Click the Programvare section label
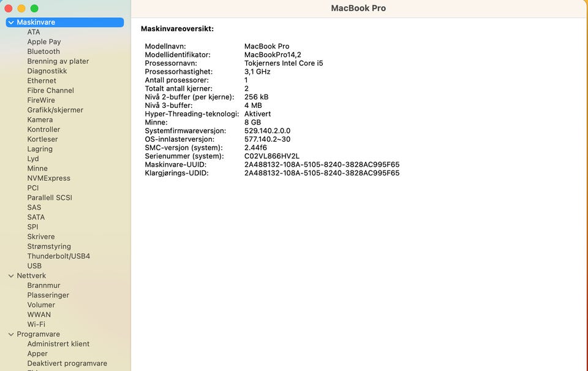The width and height of the screenshot is (588, 371). pyautogui.click(x=38, y=335)
